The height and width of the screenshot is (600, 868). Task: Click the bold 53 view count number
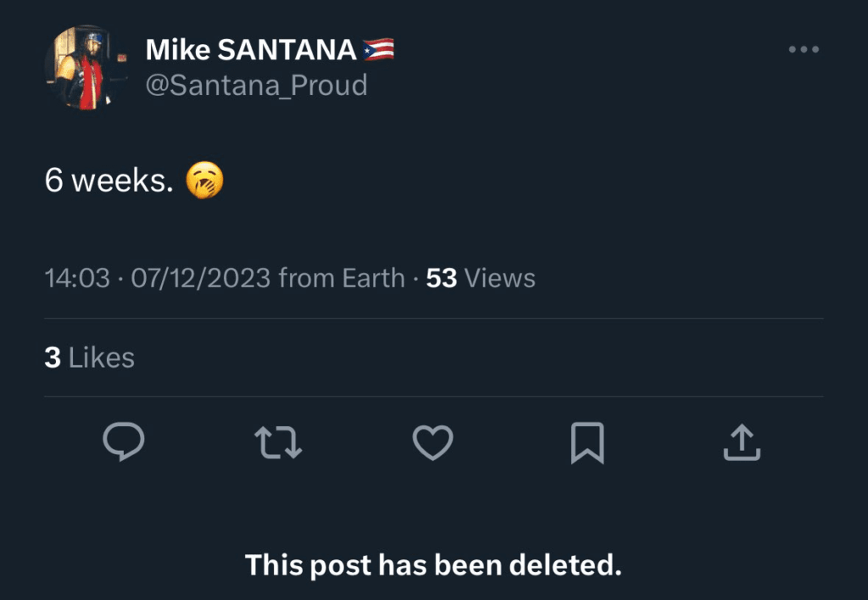coord(442,278)
